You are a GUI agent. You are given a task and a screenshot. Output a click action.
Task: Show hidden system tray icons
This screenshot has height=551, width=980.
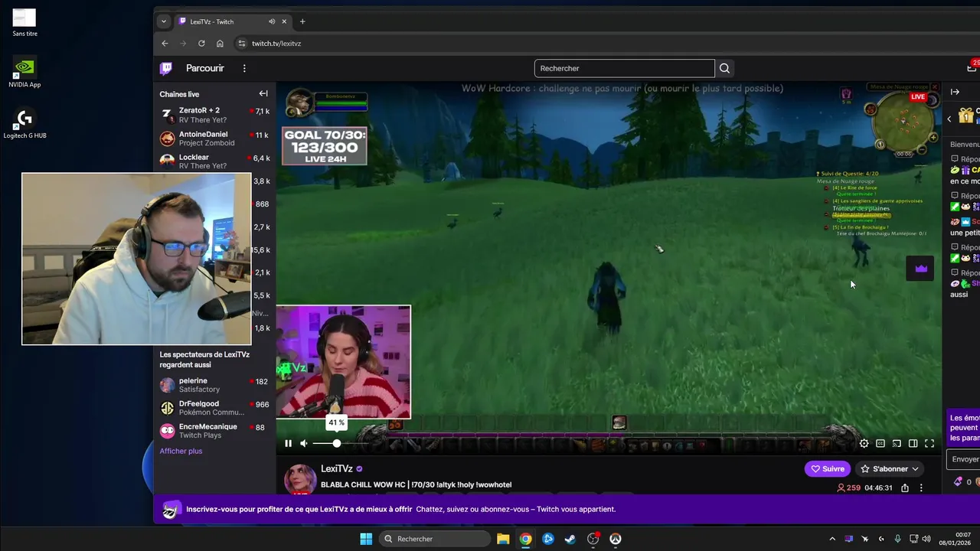832,539
